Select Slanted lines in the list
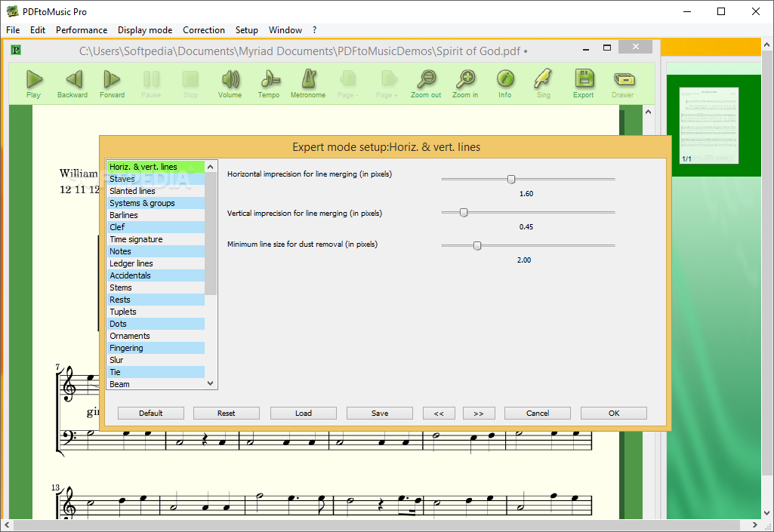Viewport: 774px width, 532px height. [156, 191]
